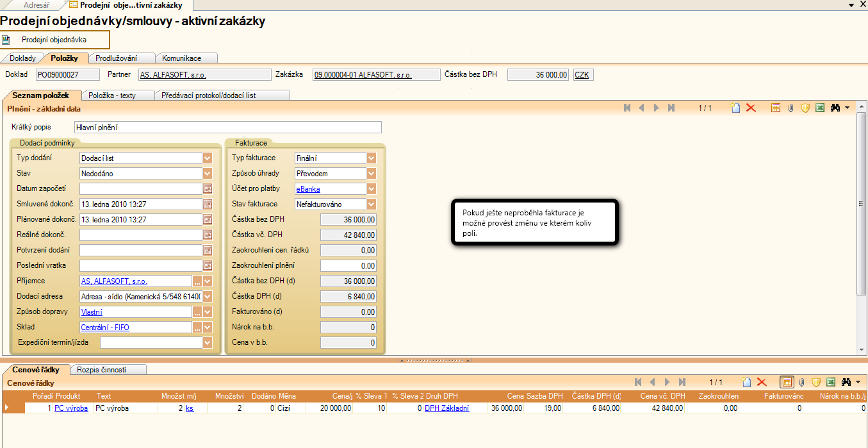Select Rozpis činností tab
This screenshot has height=448, width=868.
pyautogui.click(x=101, y=370)
